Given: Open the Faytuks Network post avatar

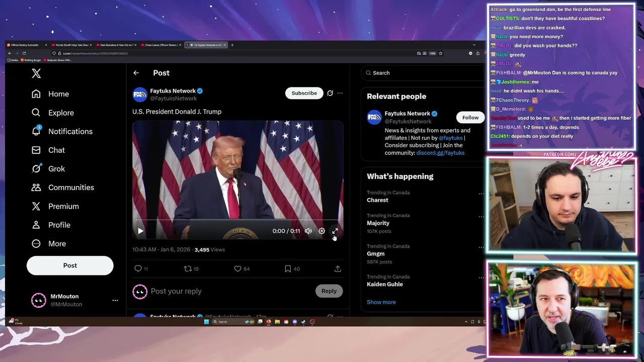Looking at the screenshot, I should [x=140, y=95].
